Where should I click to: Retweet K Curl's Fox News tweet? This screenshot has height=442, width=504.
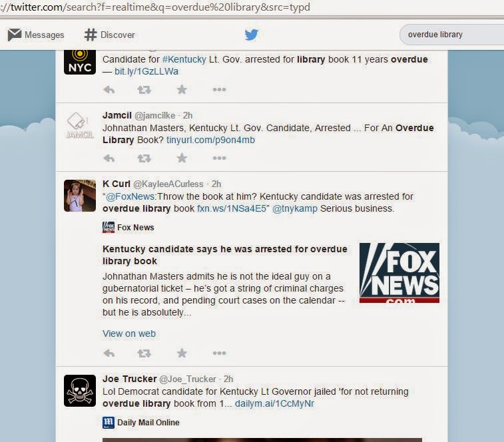pyautogui.click(x=144, y=353)
